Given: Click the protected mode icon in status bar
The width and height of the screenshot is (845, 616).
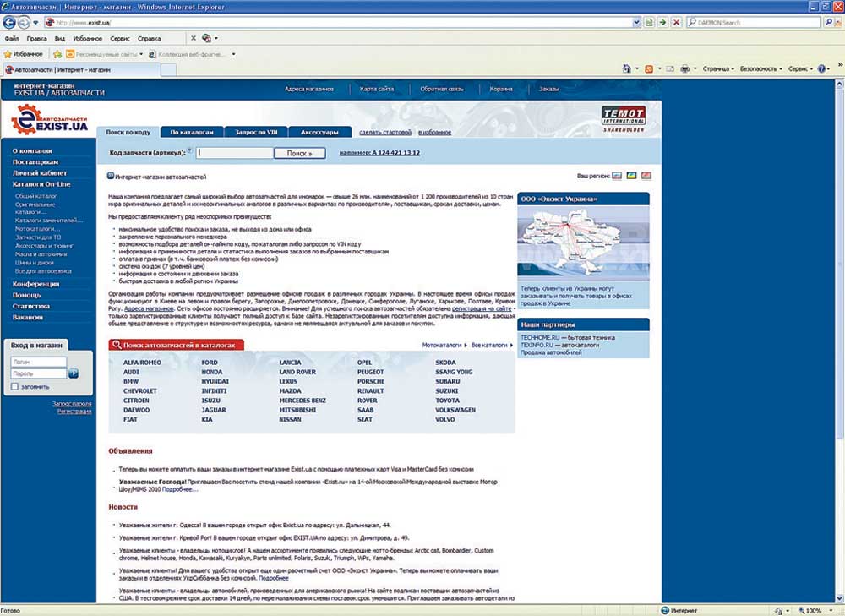Looking at the screenshot, I should [779, 611].
